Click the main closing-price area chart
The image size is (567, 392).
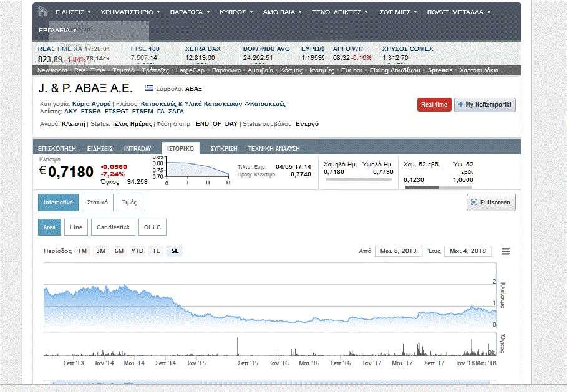tap(270, 295)
